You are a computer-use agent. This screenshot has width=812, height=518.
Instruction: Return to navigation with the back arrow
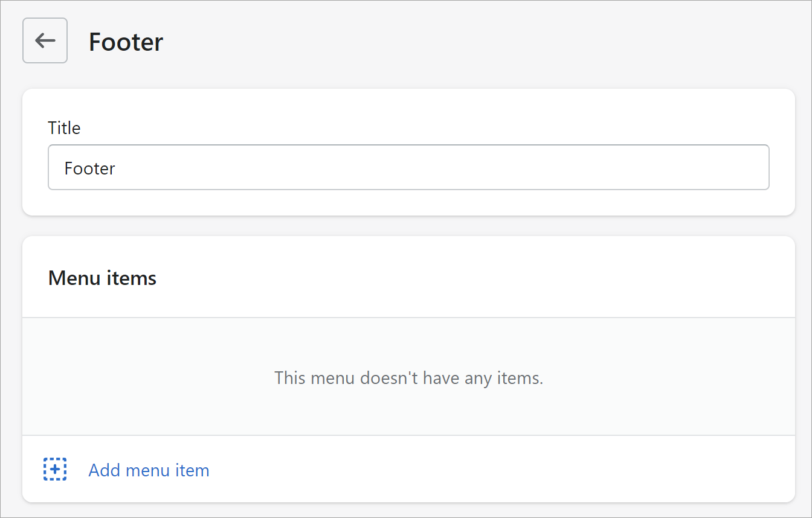(x=45, y=40)
